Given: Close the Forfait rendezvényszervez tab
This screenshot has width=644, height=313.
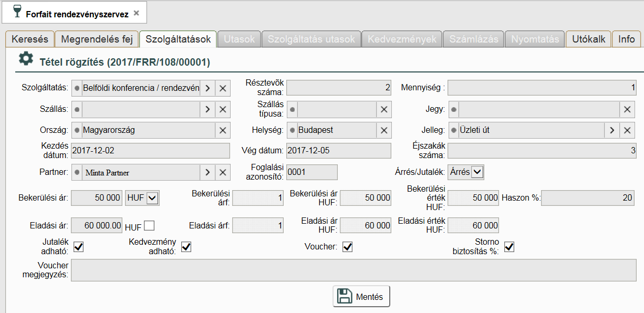Looking at the screenshot, I should [x=137, y=13].
